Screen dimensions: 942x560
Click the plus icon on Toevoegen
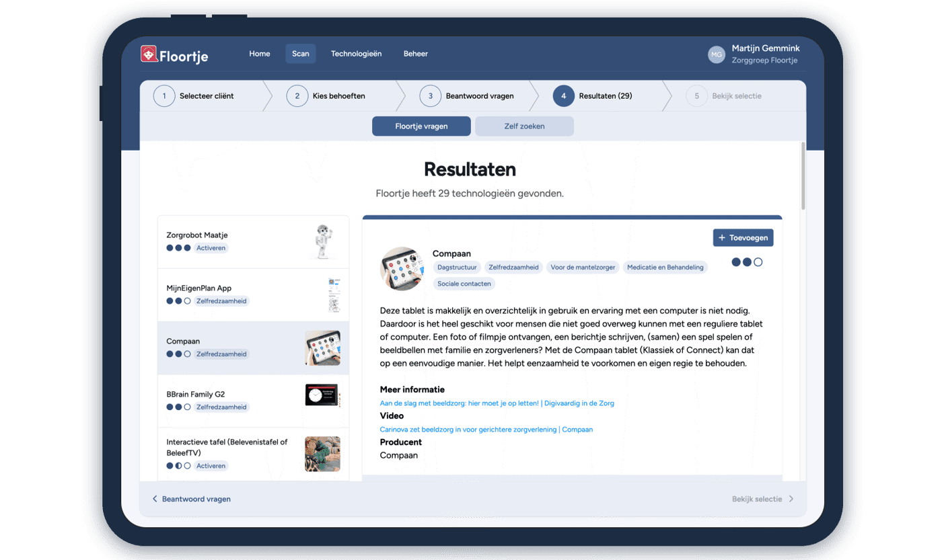coord(722,238)
